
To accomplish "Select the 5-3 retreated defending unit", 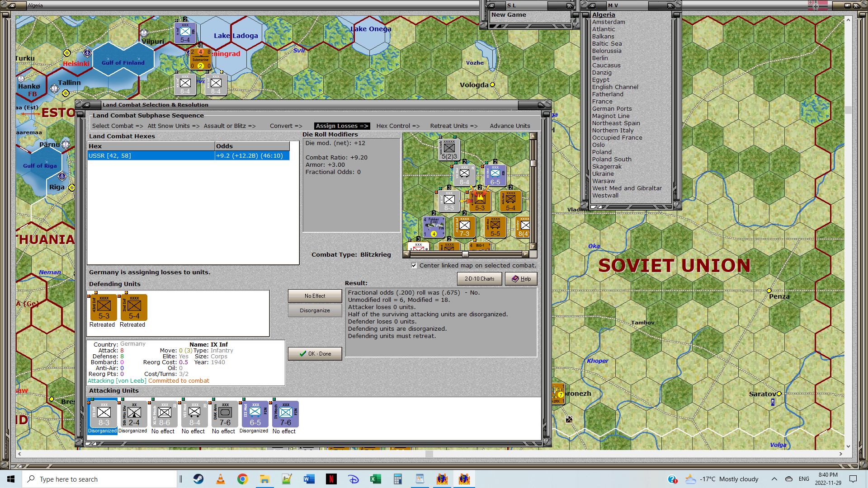I will point(104,308).
